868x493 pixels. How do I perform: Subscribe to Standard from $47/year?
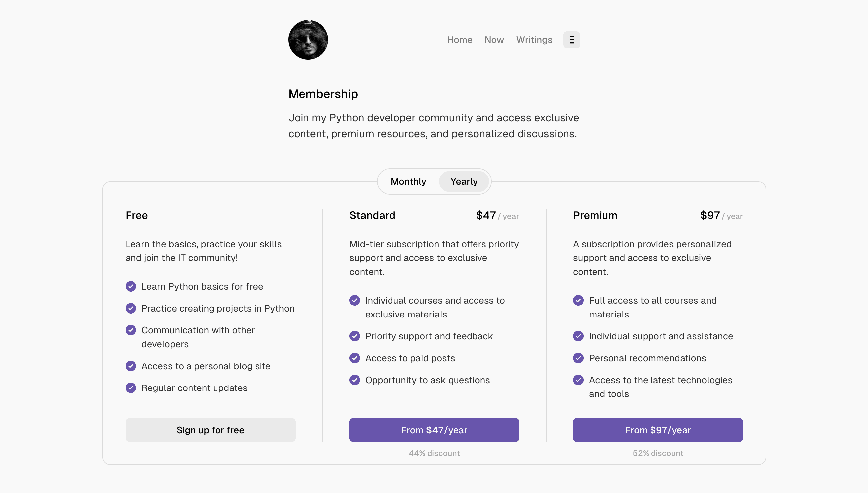point(434,430)
